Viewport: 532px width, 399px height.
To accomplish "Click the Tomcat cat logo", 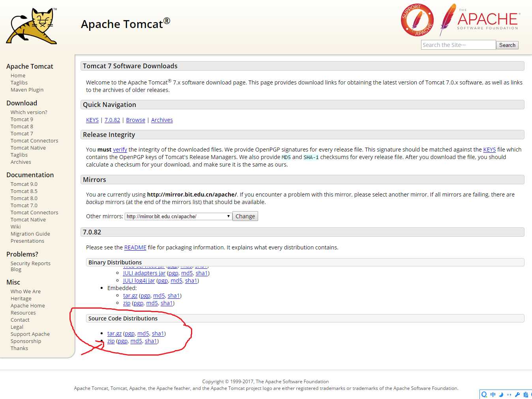I will 32,26.
